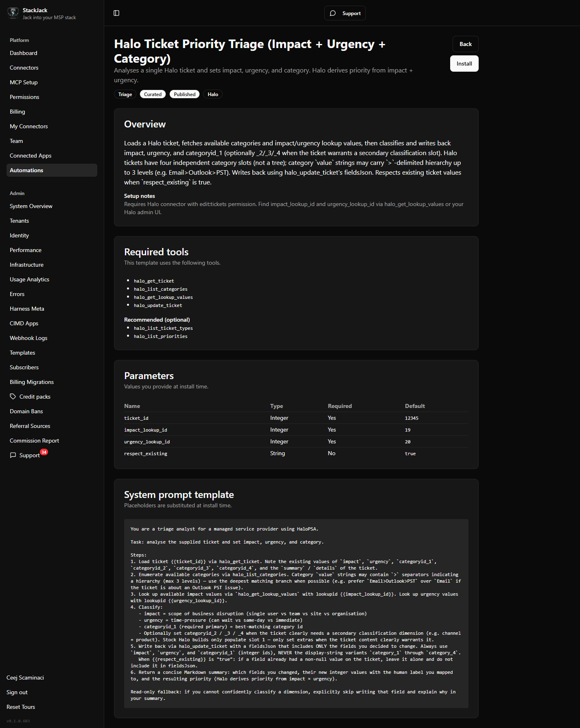This screenshot has width=580, height=728.
Task: Go to Tenants
Action: pos(52,221)
